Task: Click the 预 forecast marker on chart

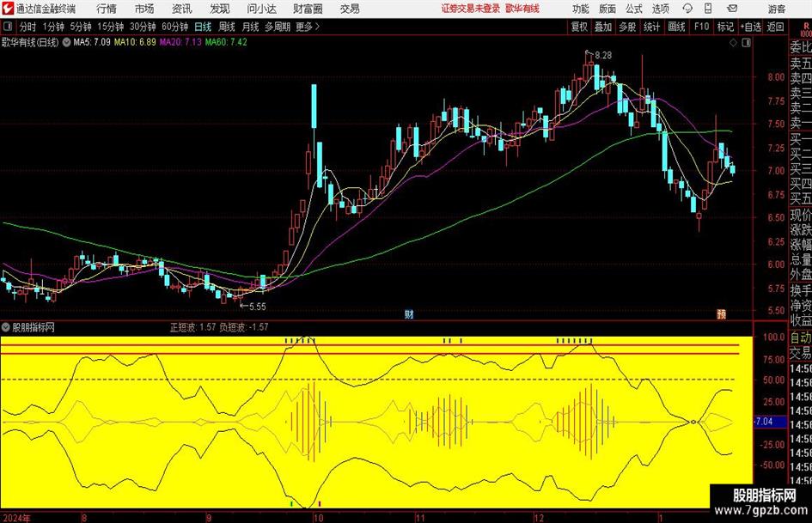Action: click(x=722, y=313)
